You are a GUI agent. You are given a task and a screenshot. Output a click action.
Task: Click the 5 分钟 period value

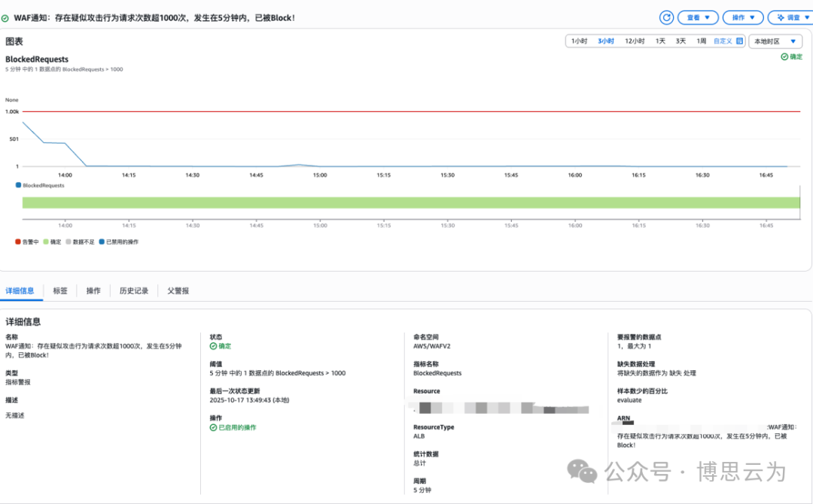pos(422,490)
